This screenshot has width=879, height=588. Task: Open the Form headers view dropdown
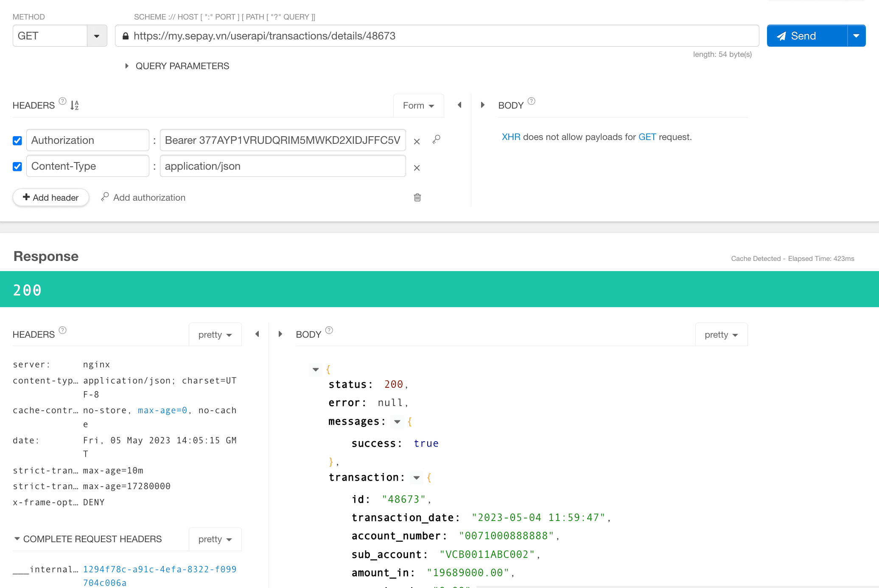(x=418, y=105)
